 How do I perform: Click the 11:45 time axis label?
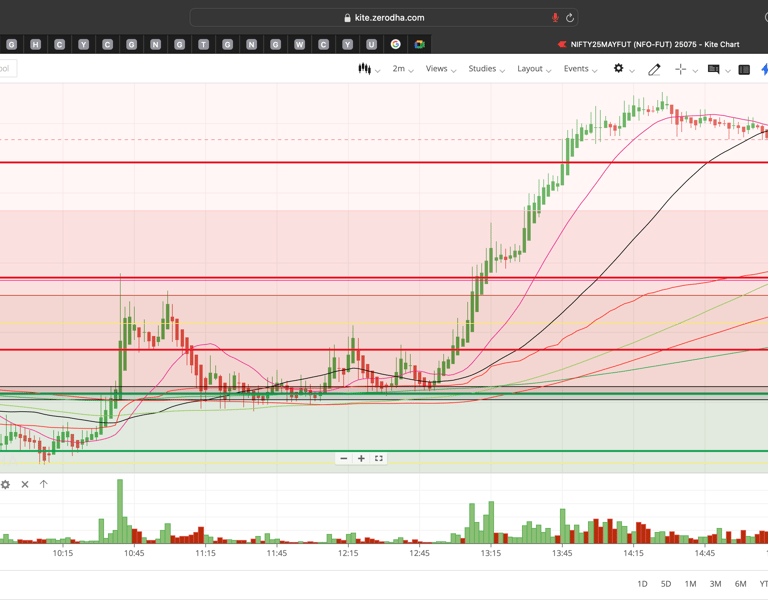click(277, 553)
